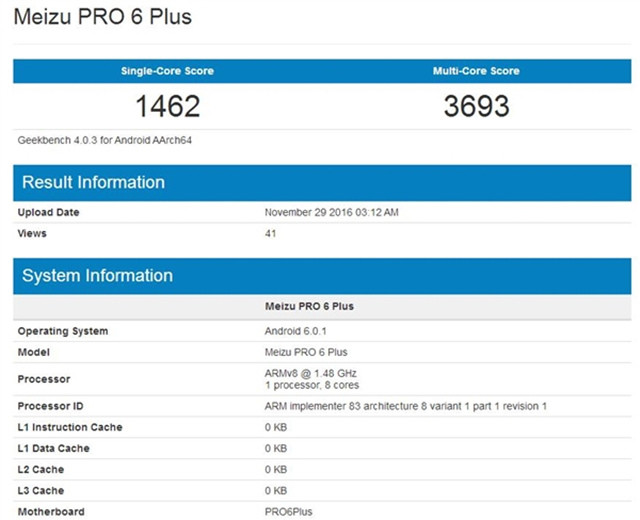Screen dimensions: 640x520
Task: Click the Upload Date row label
Action: (48, 212)
